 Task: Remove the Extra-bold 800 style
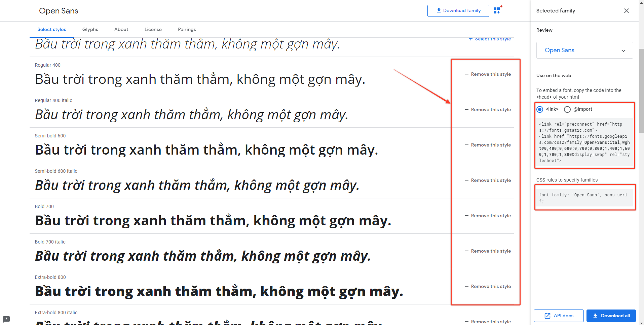pyautogui.click(x=488, y=286)
